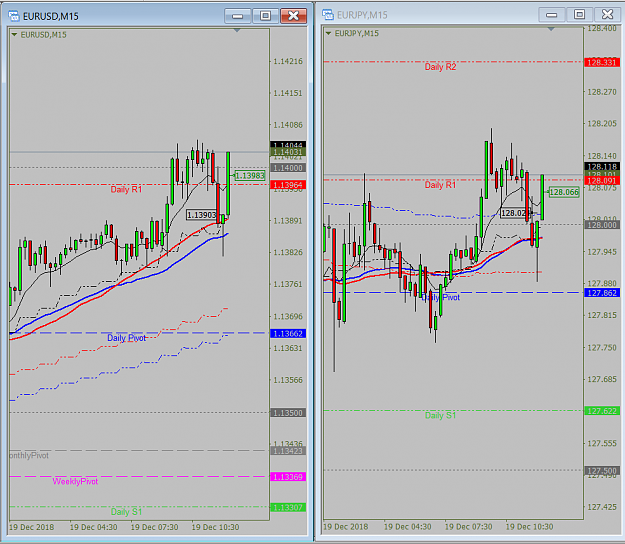Click the chart shift marker on EURJPY chart

pos(551,29)
